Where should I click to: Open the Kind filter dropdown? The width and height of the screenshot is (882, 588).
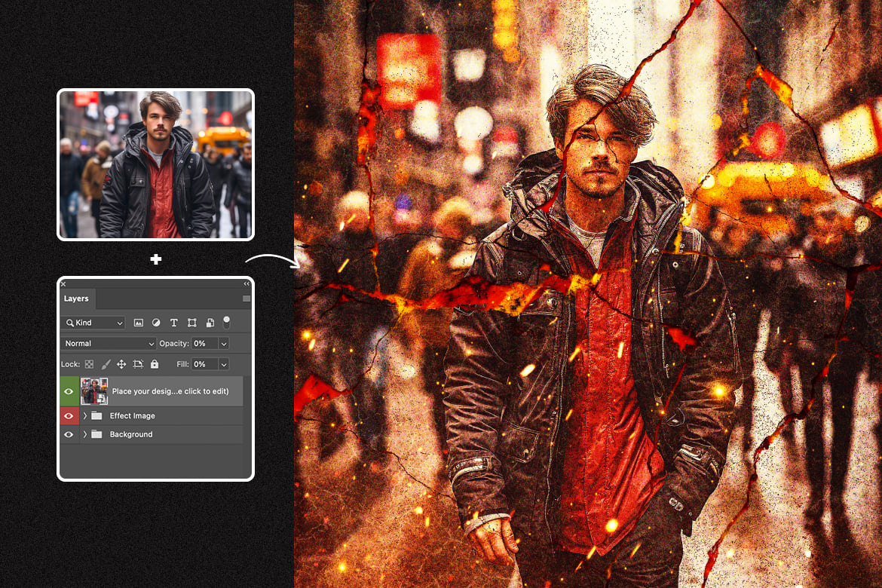pyautogui.click(x=93, y=323)
